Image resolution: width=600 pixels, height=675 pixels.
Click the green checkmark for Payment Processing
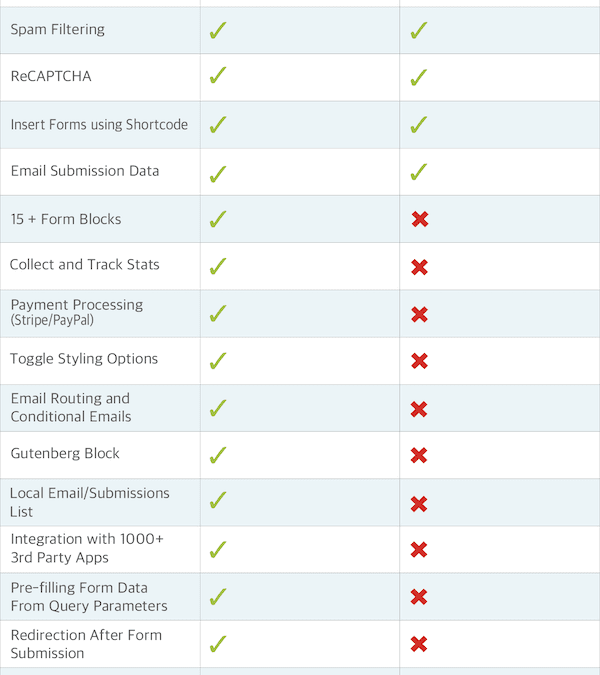217,314
